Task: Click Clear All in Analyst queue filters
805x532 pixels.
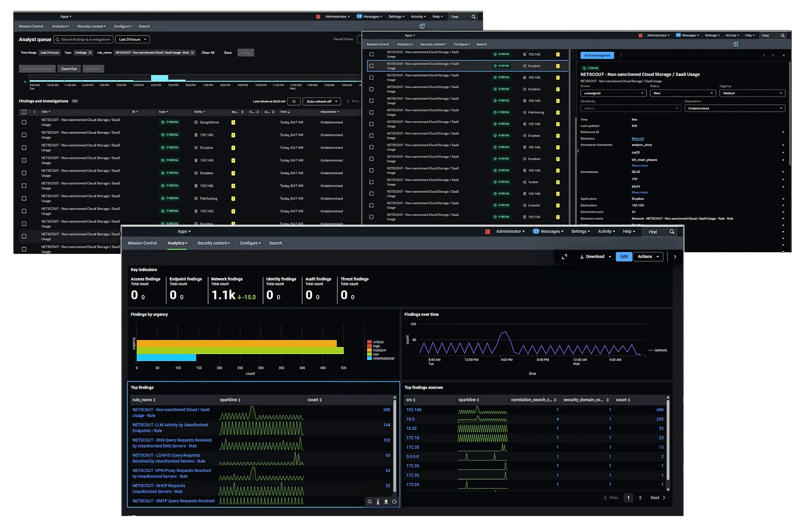Action: [x=208, y=53]
